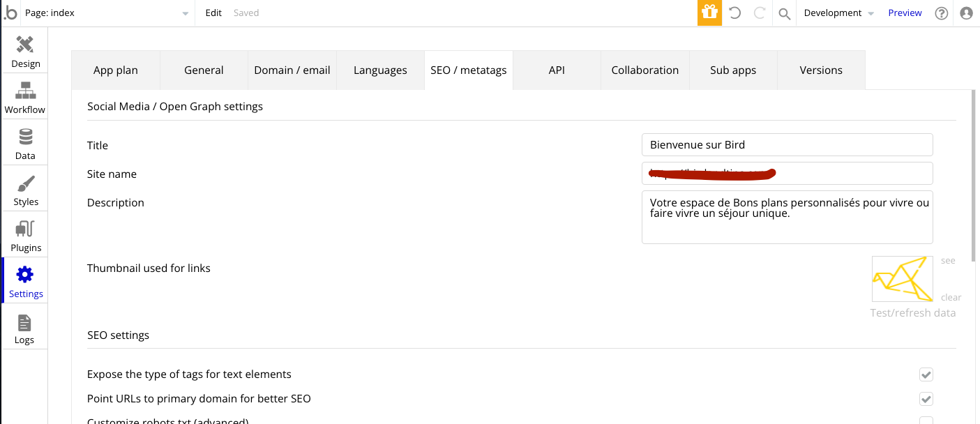This screenshot has width=980, height=424.
Task: Open the search magnifier icon
Action: coord(785,13)
